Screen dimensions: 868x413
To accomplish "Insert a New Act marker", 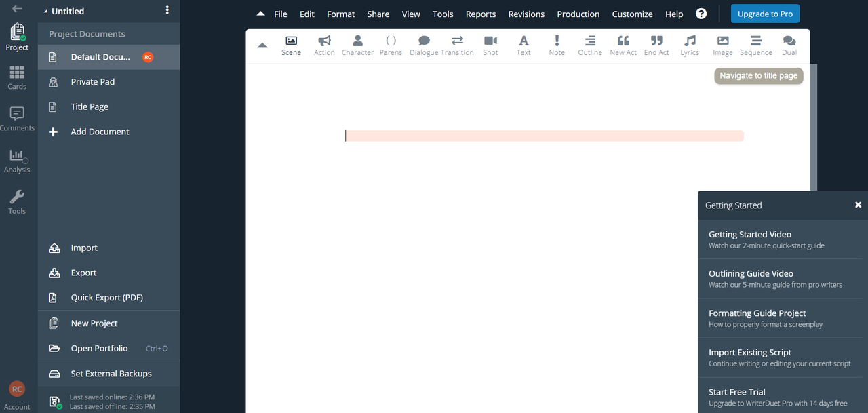I will pos(623,45).
